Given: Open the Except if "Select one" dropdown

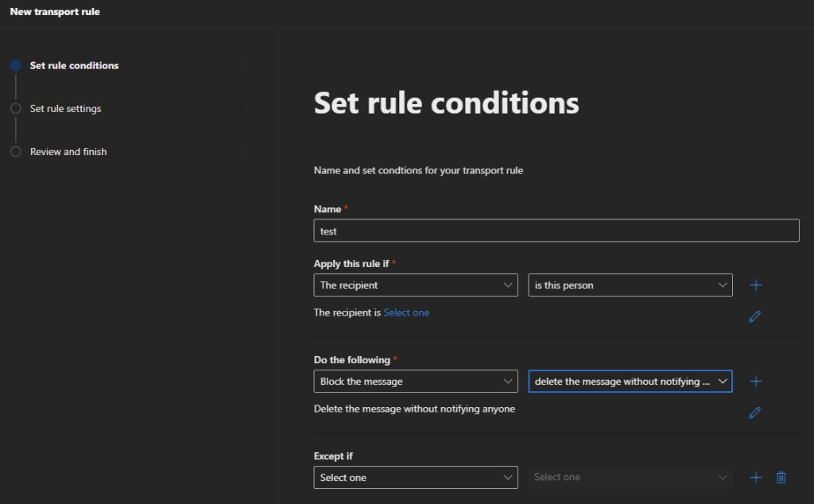Looking at the screenshot, I should coord(416,478).
